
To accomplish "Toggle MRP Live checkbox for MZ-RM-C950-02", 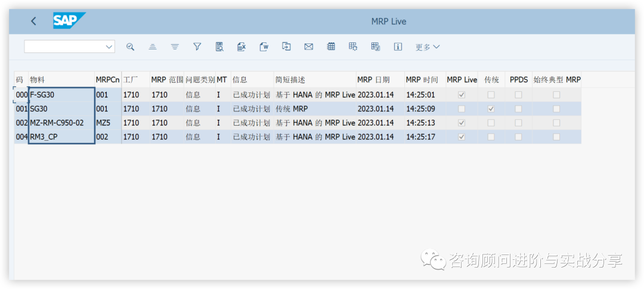I will point(462,123).
